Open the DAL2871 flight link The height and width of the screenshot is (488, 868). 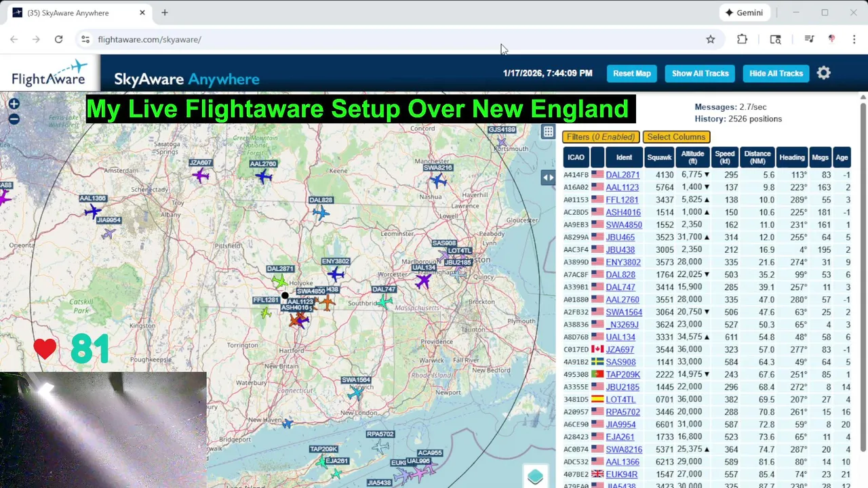coord(623,175)
